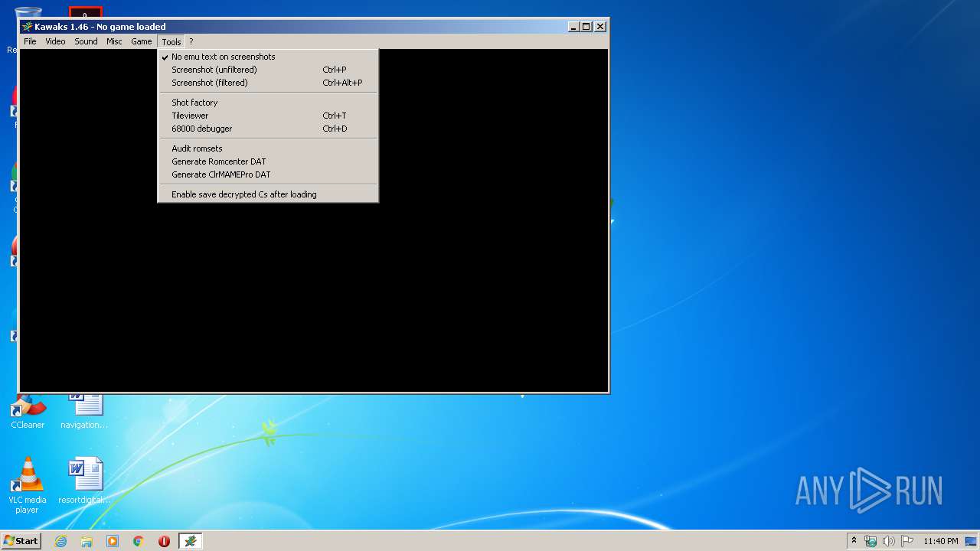Open the network tray icon
Image resolution: width=980 pixels, height=551 pixels.
click(871, 541)
